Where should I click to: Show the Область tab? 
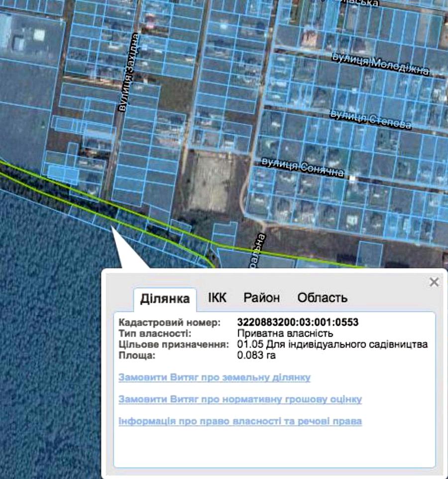322,298
